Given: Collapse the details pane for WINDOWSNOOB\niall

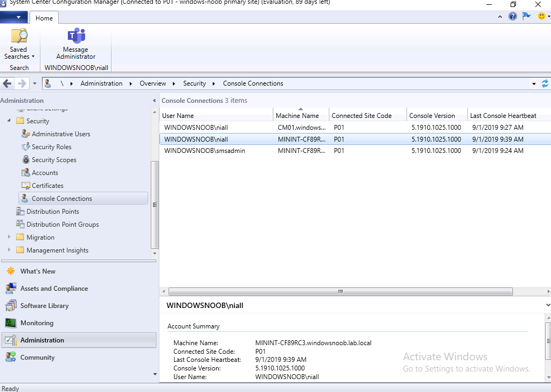Looking at the screenshot, I should coord(548,305).
